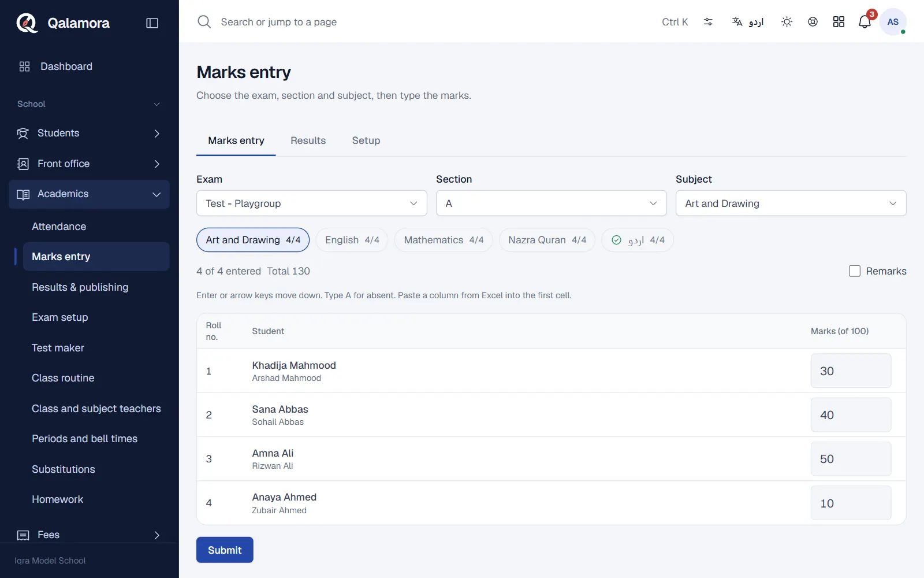Click the help lifebuoy icon
The width and height of the screenshot is (924, 578).
(x=813, y=22)
